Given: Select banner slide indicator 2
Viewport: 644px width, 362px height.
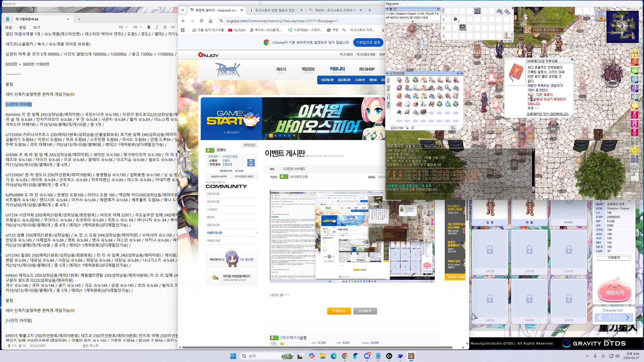Looking at the screenshot, I should 271,136.
